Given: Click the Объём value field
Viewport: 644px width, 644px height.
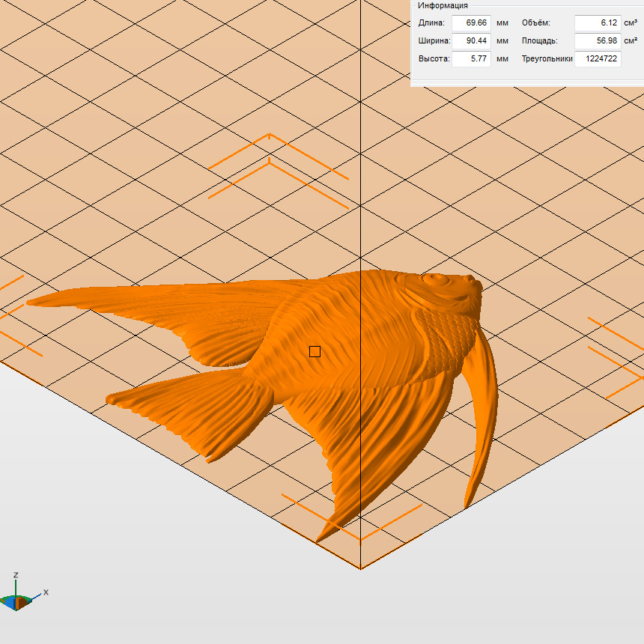Looking at the screenshot, I should [x=598, y=23].
